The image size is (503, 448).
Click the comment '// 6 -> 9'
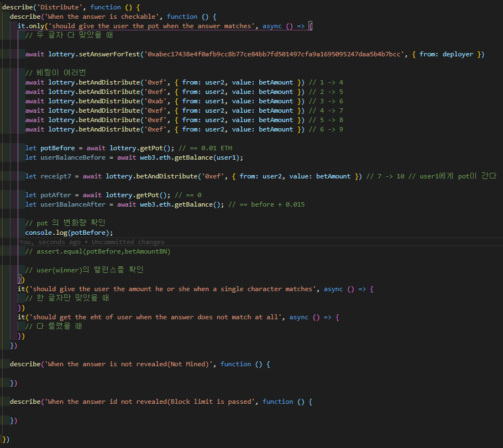pos(326,129)
